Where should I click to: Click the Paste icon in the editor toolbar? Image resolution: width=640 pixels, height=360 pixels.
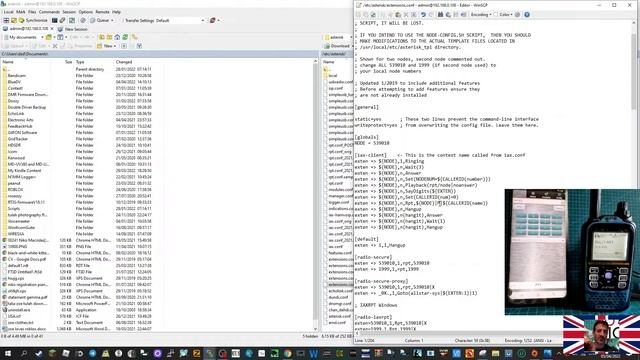398,15
